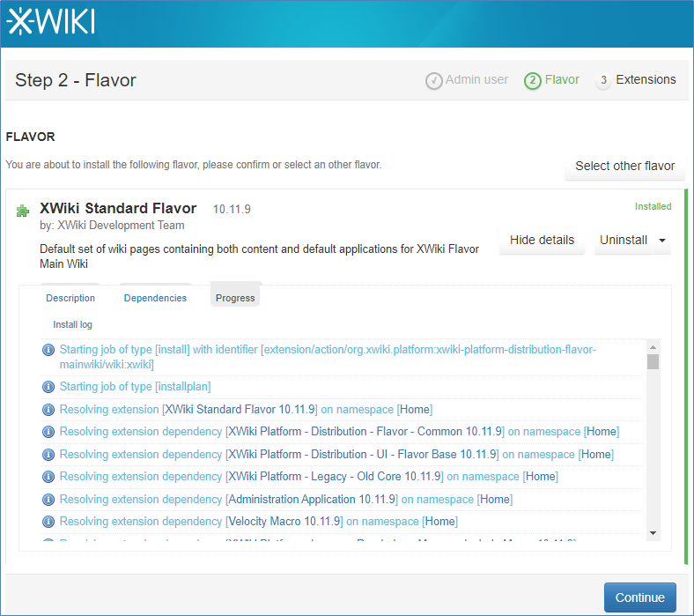Screen dimensions: 694x616
Task: Go to Admin user step
Action: (476, 79)
